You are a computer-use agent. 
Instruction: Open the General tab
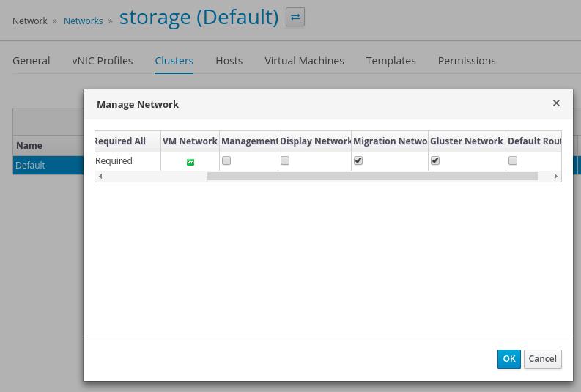pos(32,61)
